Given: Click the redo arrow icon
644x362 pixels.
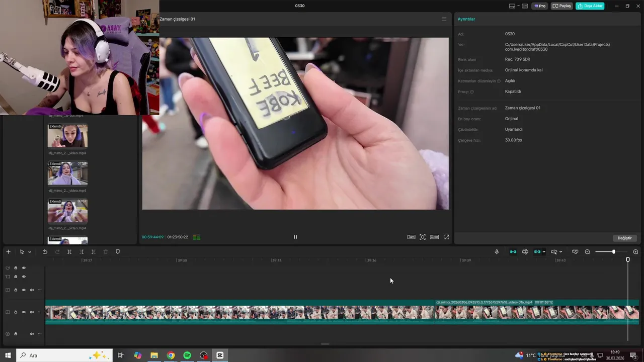Looking at the screenshot, I should 57,252.
